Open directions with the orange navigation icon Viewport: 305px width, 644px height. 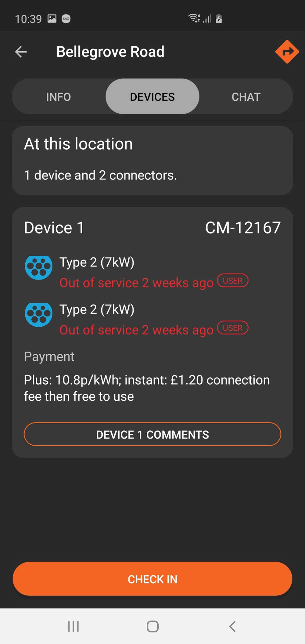(287, 52)
